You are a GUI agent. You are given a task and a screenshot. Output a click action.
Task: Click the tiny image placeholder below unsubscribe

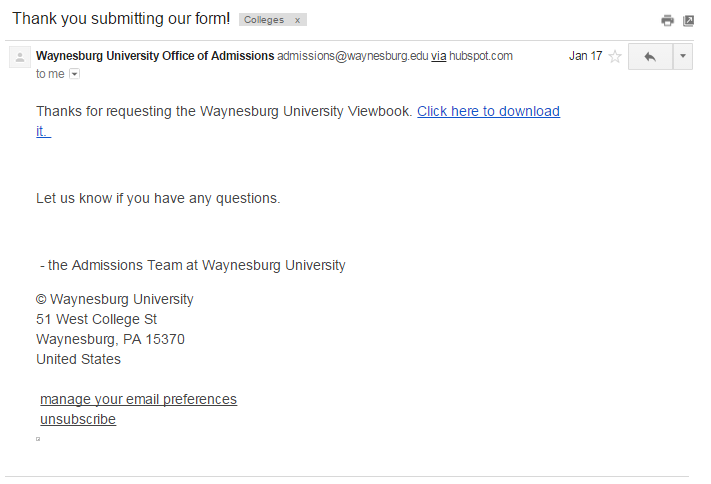(38, 438)
